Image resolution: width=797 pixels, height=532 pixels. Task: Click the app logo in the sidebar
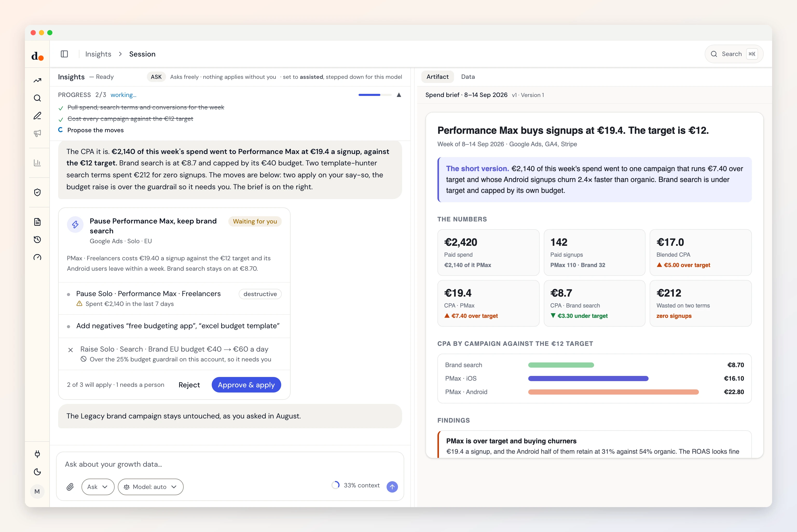37,56
